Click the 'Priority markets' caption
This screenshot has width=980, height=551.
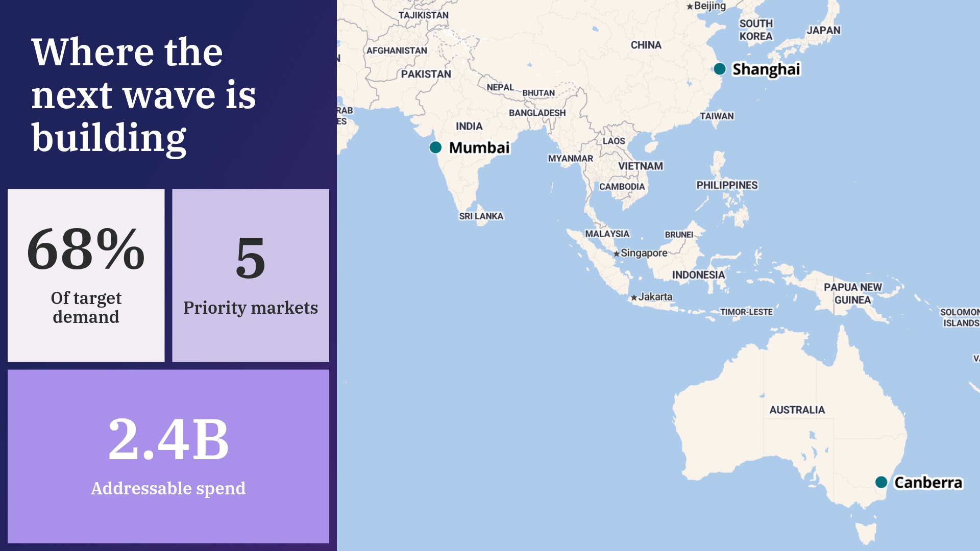click(x=251, y=308)
